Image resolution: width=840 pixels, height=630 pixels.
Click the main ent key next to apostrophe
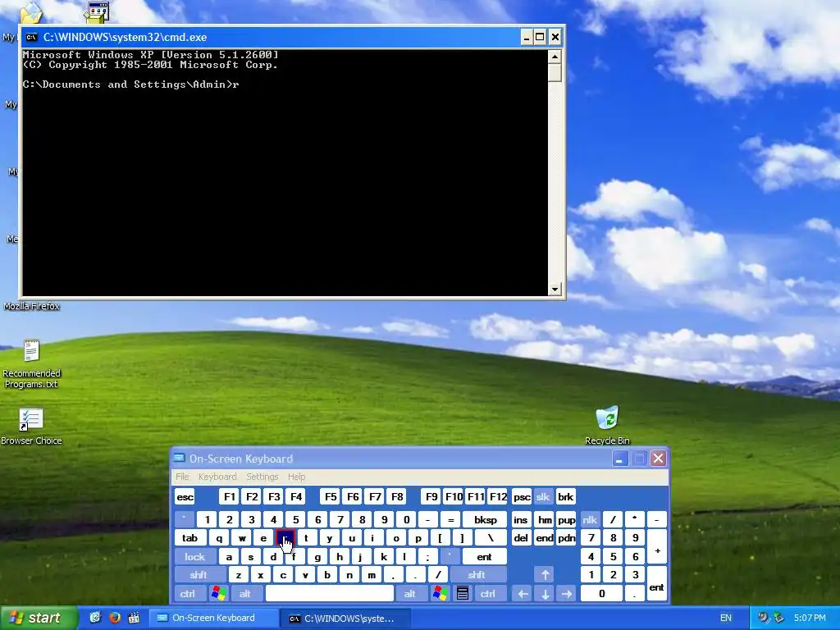484,557
